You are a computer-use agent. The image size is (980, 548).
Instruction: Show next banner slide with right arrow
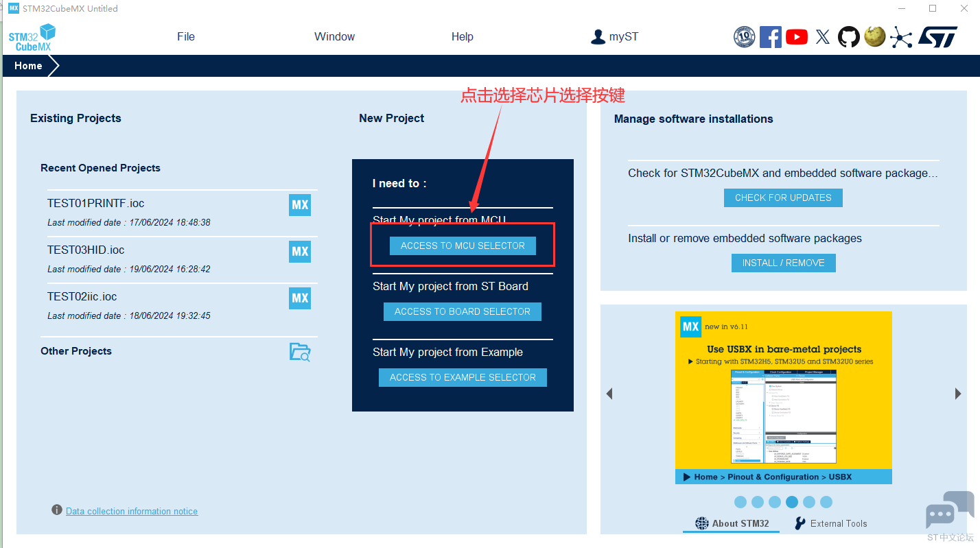[x=958, y=394]
